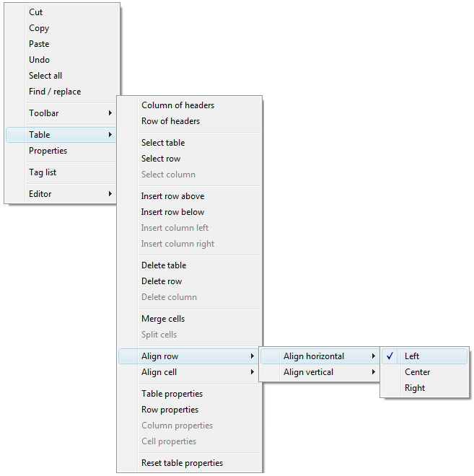
Task: Click the Split cells entry
Action: [x=190, y=335]
